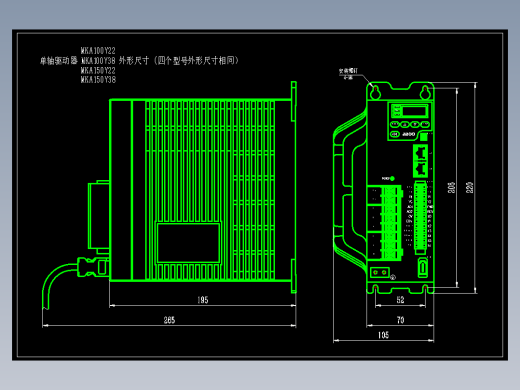Click the 265 dimension value
Viewport: 520px width, 390px height.
coord(169,320)
